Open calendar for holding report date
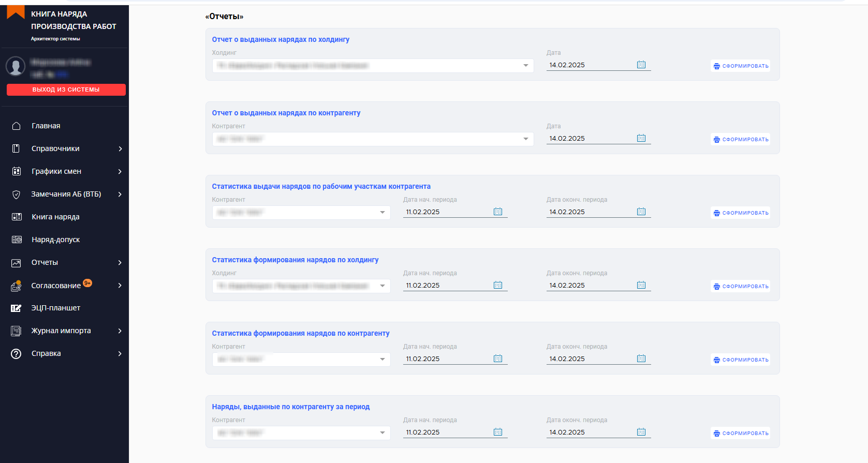This screenshot has height=463, width=868. pos(641,65)
